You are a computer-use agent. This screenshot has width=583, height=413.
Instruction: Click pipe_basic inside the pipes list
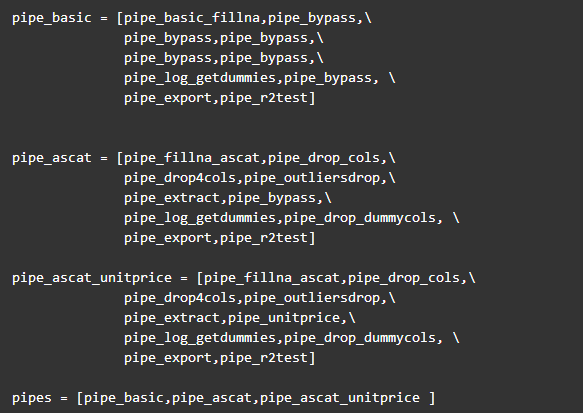(x=124, y=398)
